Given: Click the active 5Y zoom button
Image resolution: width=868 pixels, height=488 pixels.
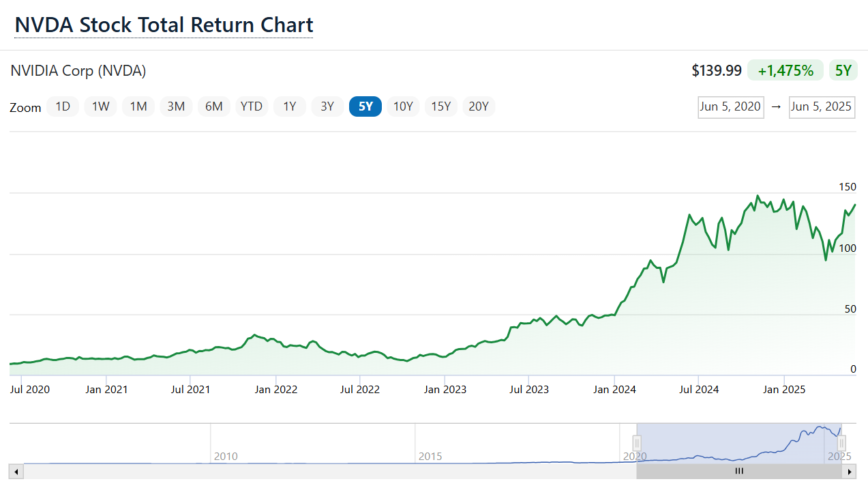Looking at the screenshot, I should point(365,106).
